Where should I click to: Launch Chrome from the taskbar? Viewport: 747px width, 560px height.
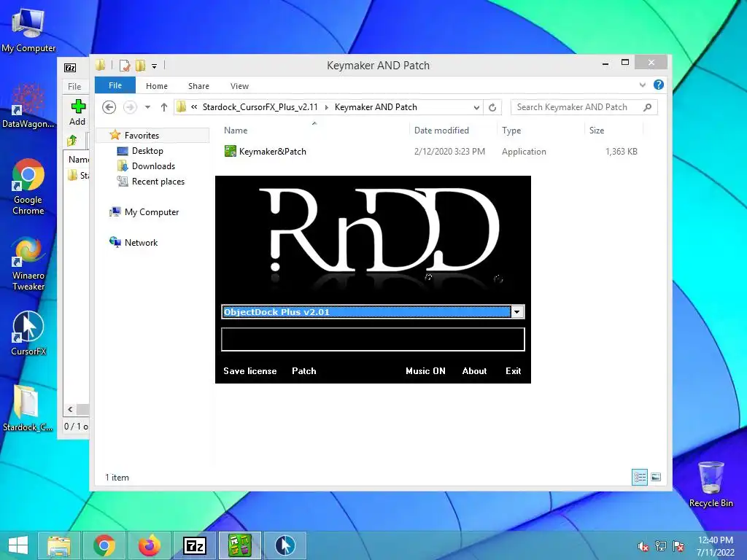[x=104, y=545]
